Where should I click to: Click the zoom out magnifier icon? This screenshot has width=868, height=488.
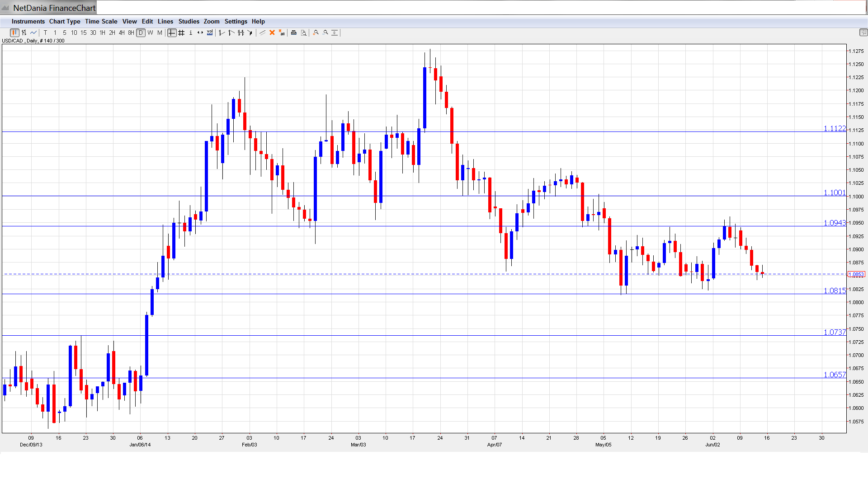click(x=325, y=33)
